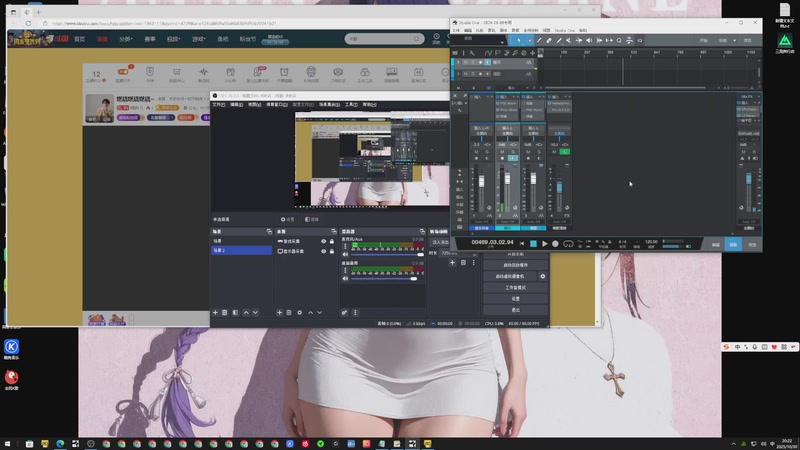
Task: Click the Exit button in OBS controls
Action: click(x=516, y=310)
